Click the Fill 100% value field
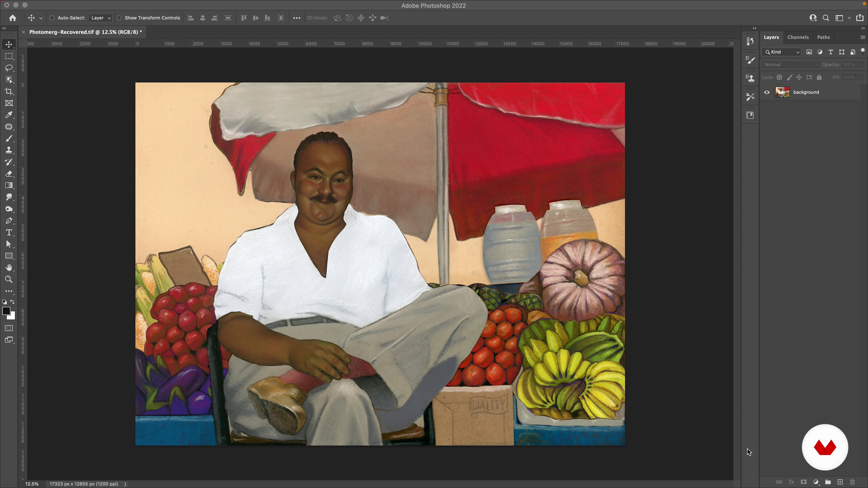The height and width of the screenshot is (488, 868). pyautogui.click(x=849, y=77)
